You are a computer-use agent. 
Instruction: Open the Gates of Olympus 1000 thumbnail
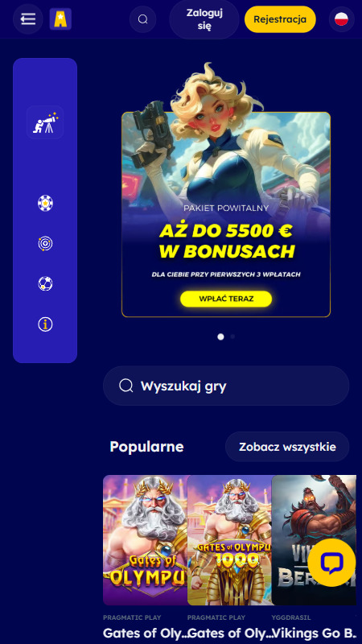pos(229,540)
